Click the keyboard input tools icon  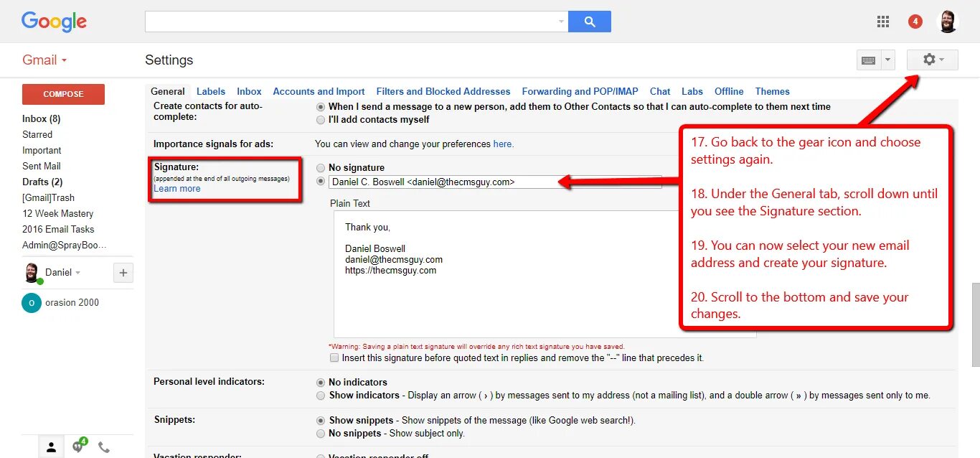pyautogui.click(x=868, y=60)
